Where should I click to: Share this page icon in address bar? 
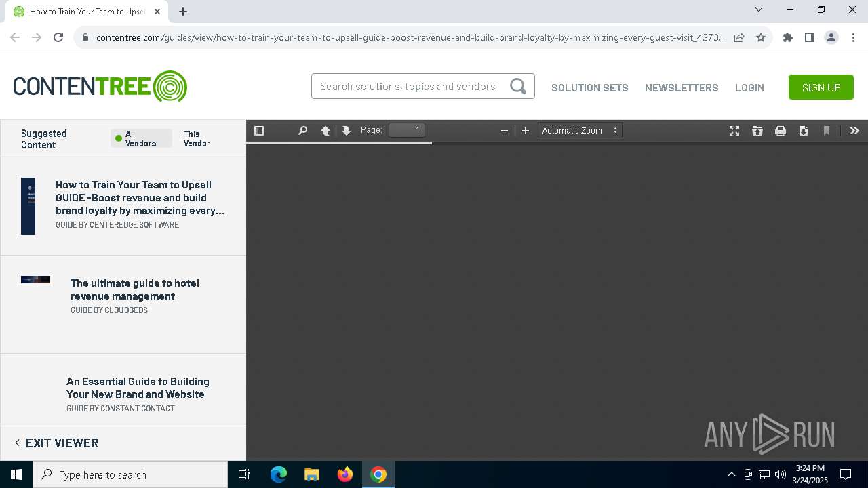pyautogui.click(x=739, y=37)
